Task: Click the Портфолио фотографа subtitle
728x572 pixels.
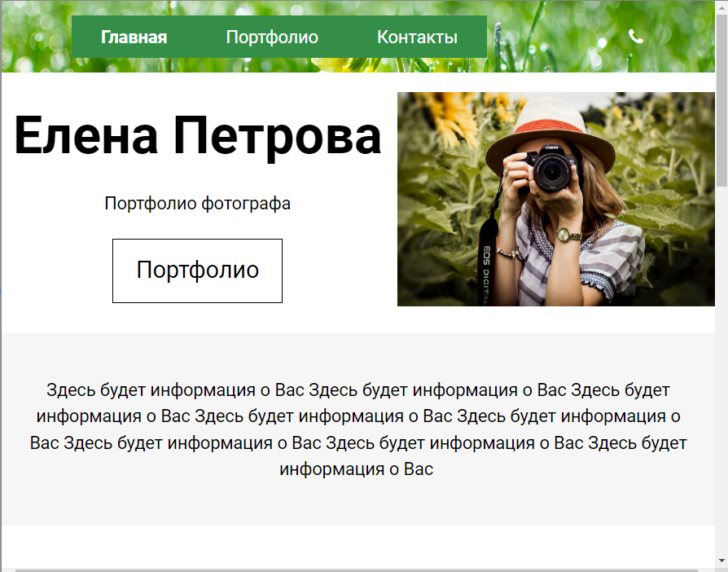Action: (x=197, y=204)
